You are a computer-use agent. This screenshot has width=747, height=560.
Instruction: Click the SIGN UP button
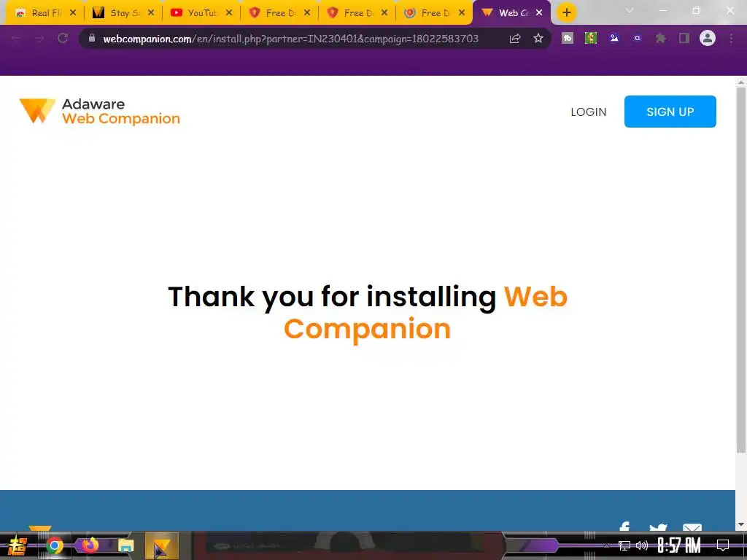click(x=670, y=112)
